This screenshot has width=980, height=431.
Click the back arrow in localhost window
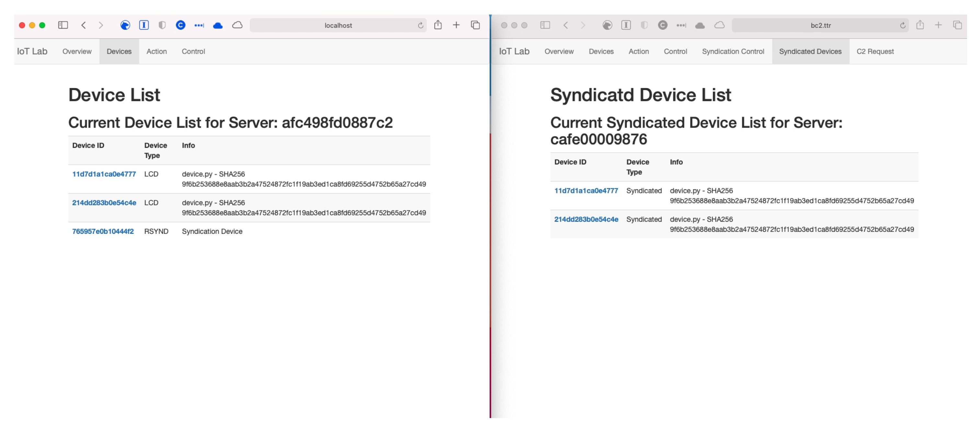pyautogui.click(x=84, y=25)
